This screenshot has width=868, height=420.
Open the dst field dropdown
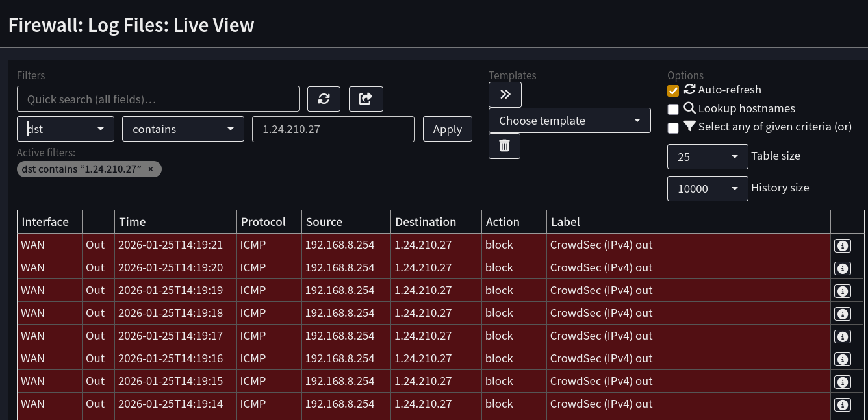pos(65,129)
